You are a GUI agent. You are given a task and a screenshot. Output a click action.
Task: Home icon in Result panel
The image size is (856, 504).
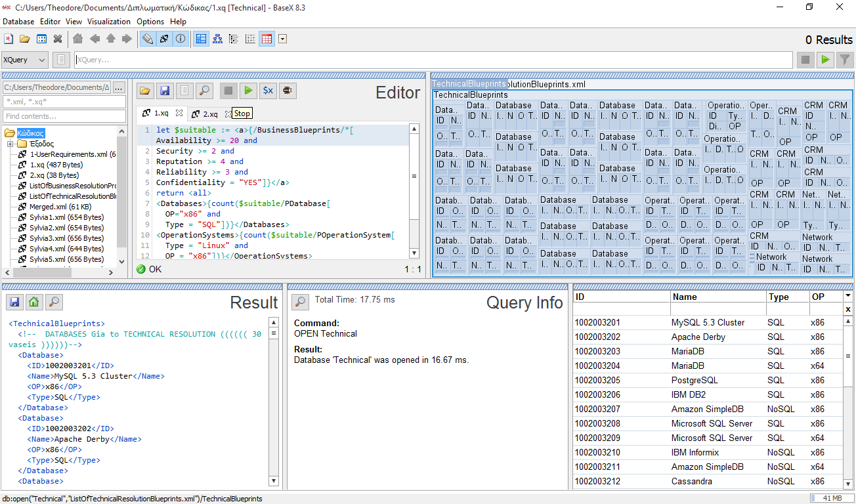[34, 302]
